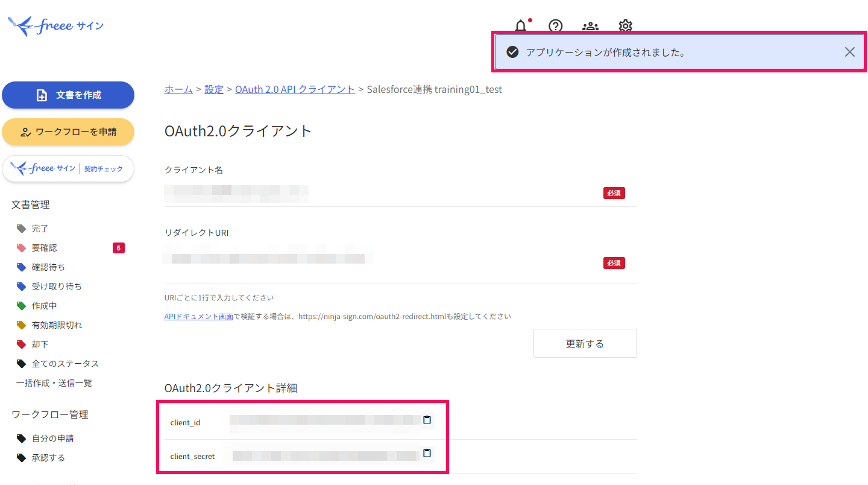Open 全てのステータス documents list
Image resolution: width=868 pixels, height=485 pixels.
pos(65,364)
